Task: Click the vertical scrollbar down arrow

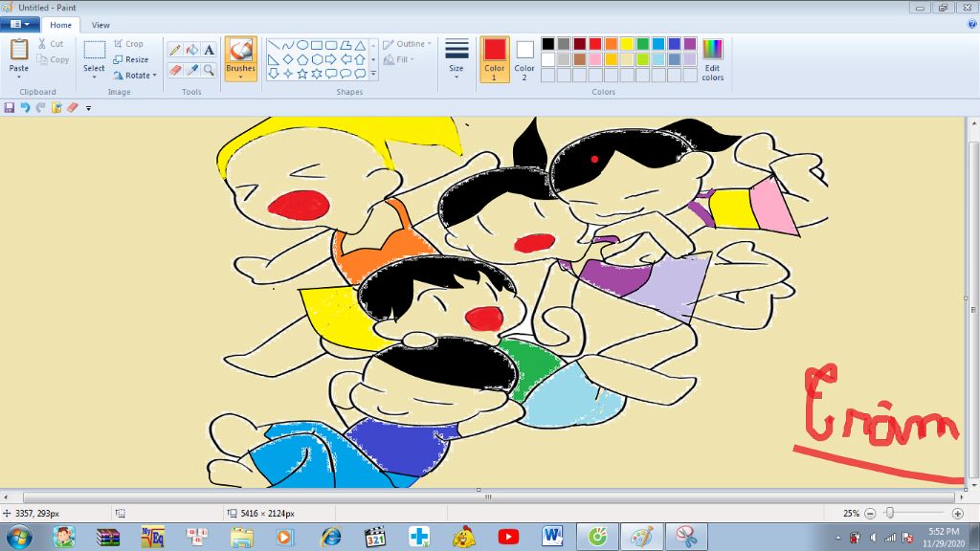Action: click(973, 484)
